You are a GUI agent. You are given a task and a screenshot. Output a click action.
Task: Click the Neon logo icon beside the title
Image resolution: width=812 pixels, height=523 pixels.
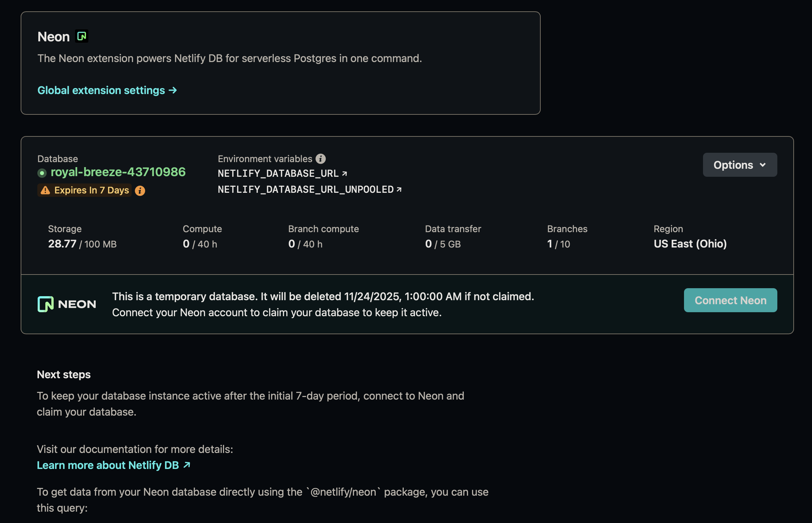pyautogui.click(x=82, y=36)
